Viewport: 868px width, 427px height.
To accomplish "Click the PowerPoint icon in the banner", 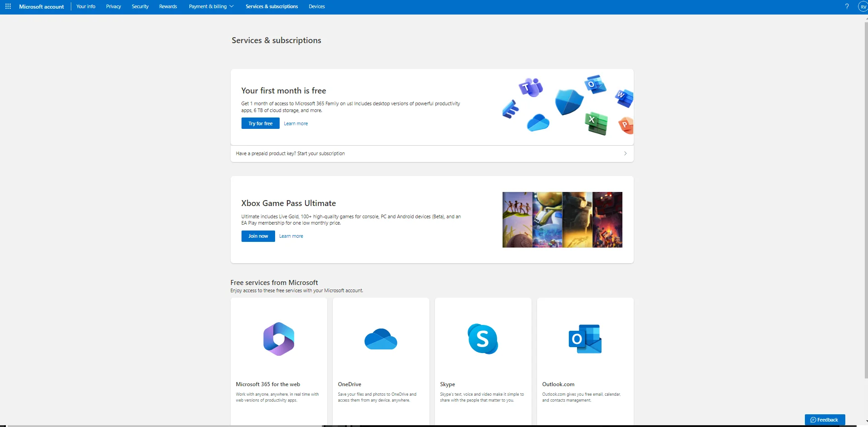I will point(626,125).
